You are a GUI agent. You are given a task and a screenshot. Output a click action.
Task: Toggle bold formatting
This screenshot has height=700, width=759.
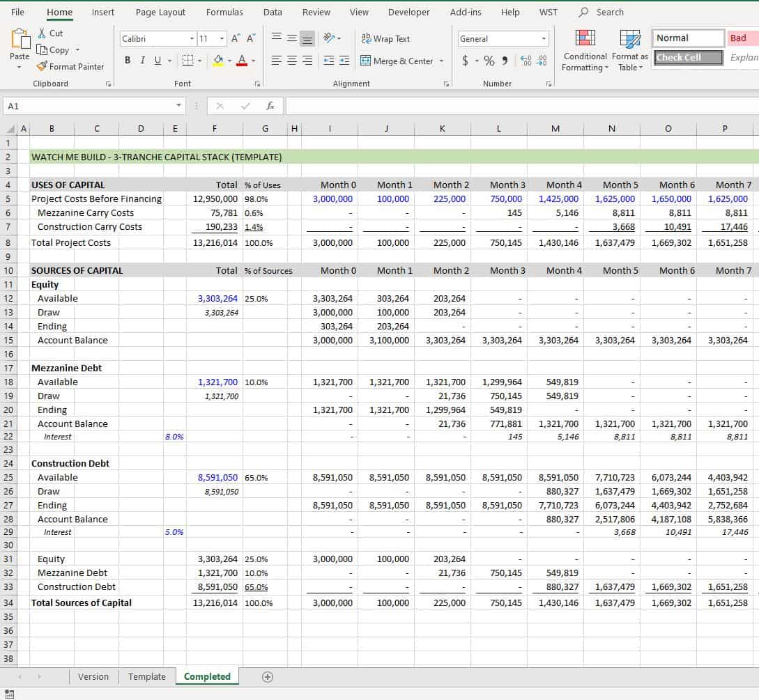(x=128, y=61)
